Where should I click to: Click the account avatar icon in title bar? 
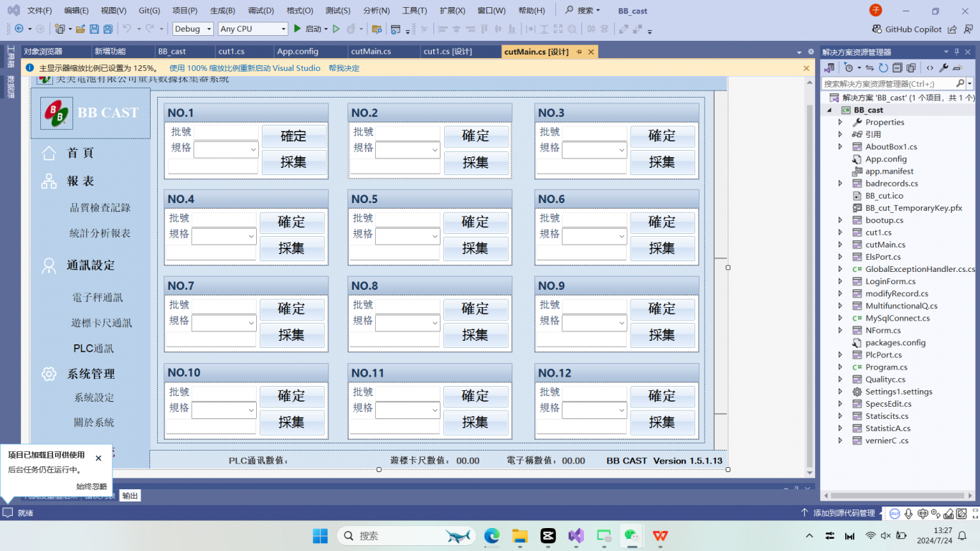click(x=875, y=10)
